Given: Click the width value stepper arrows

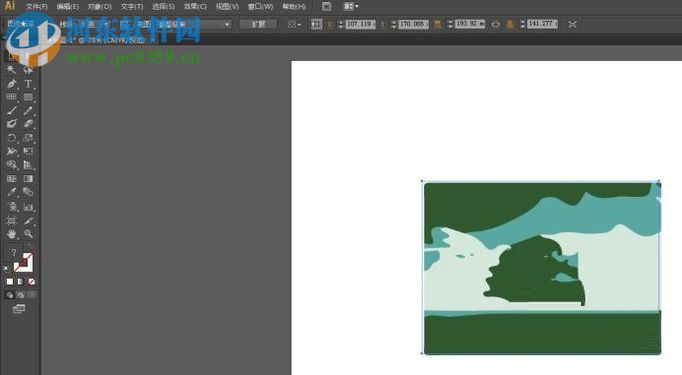Looking at the screenshot, I should (450, 24).
